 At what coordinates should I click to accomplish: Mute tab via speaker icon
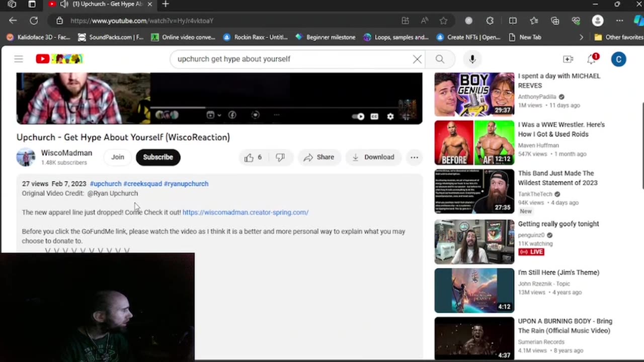click(64, 4)
